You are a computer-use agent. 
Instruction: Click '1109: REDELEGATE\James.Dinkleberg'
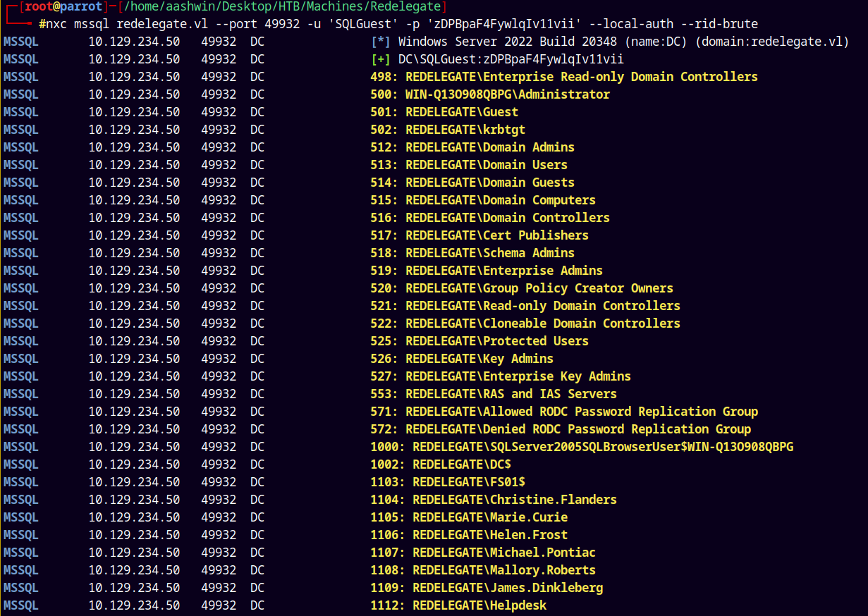click(487, 589)
